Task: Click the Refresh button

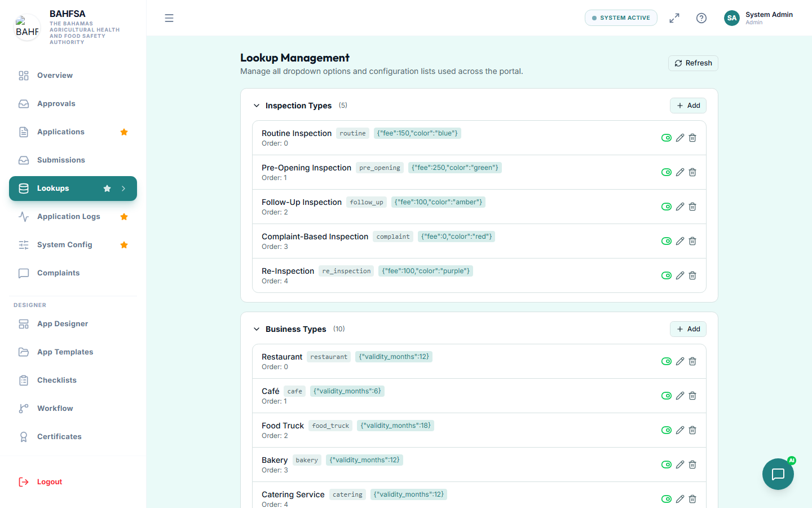Action: (x=693, y=63)
